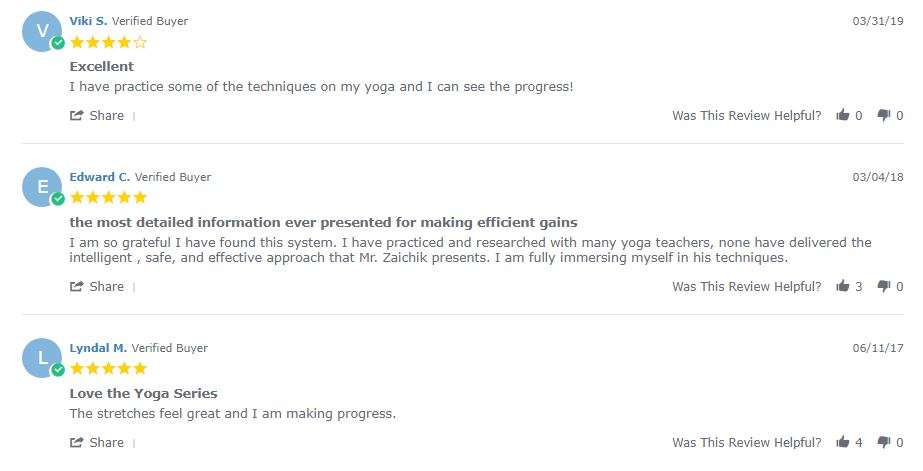The image size is (923, 471).
Task: Click thumbs up on Viki S. review
Action: tap(843, 115)
